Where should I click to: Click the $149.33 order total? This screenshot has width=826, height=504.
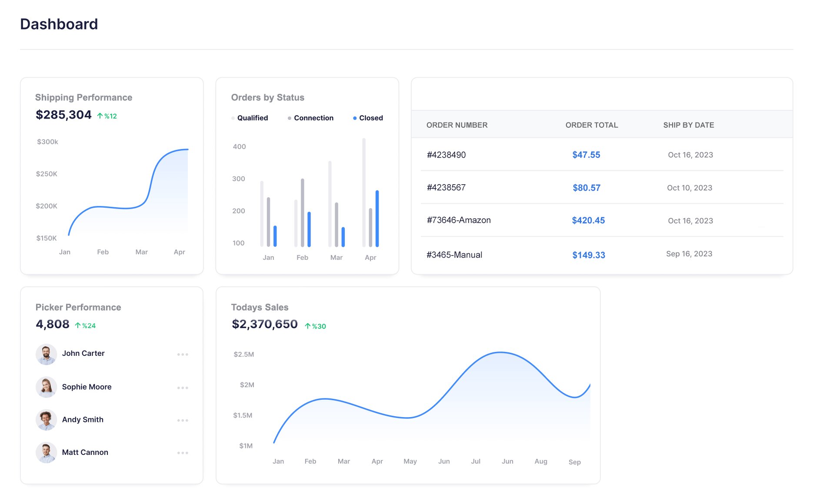click(x=588, y=255)
